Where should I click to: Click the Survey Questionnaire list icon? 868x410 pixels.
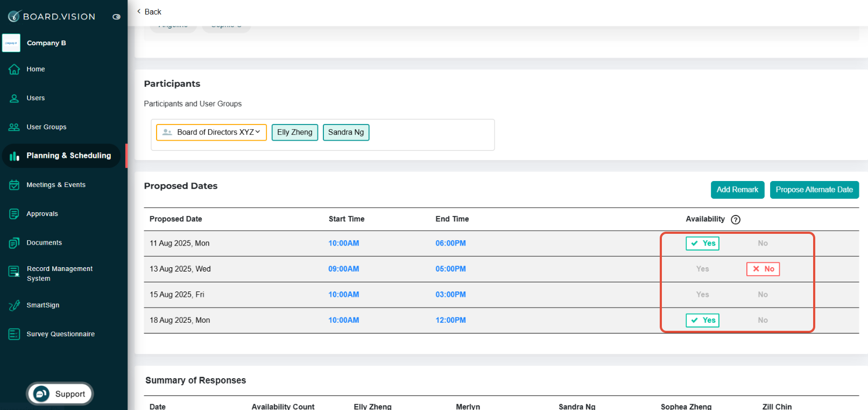[x=15, y=335]
